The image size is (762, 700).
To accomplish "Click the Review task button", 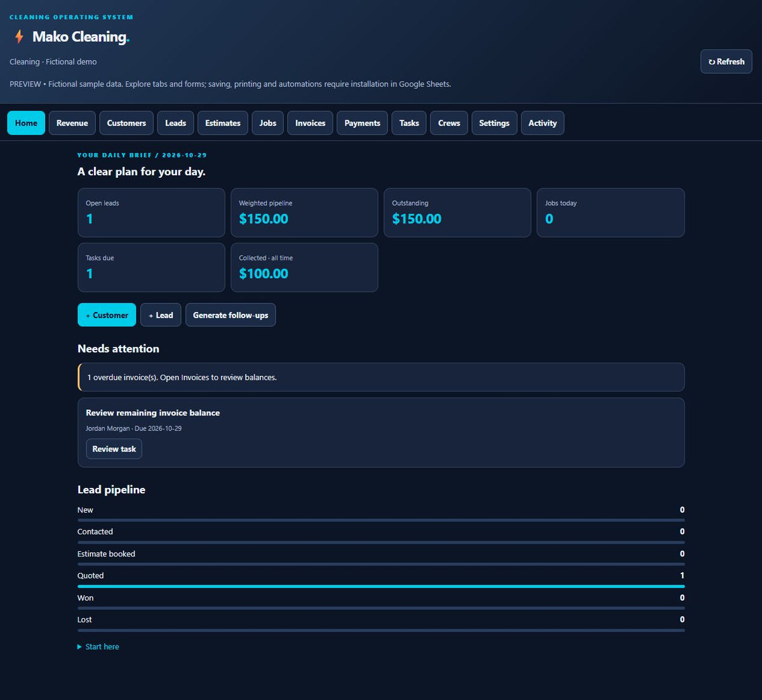I will [x=114, y=449].
